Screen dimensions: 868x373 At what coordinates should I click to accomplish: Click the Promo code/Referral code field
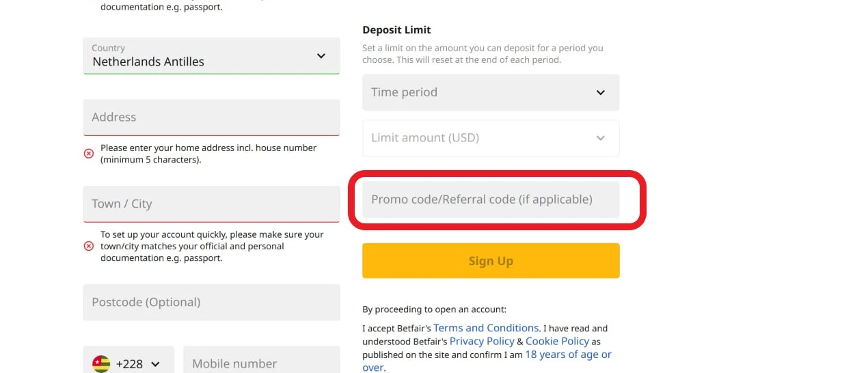[x=490, y=199]
